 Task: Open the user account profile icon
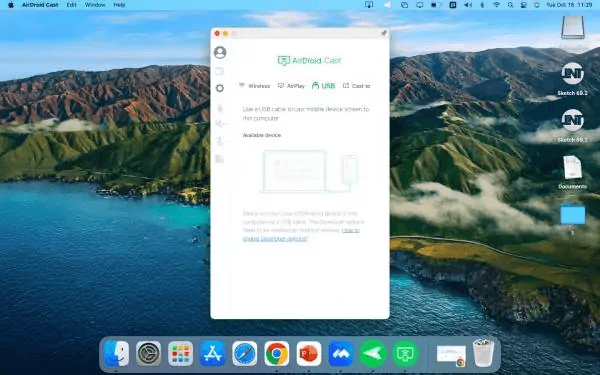point(220,52)
